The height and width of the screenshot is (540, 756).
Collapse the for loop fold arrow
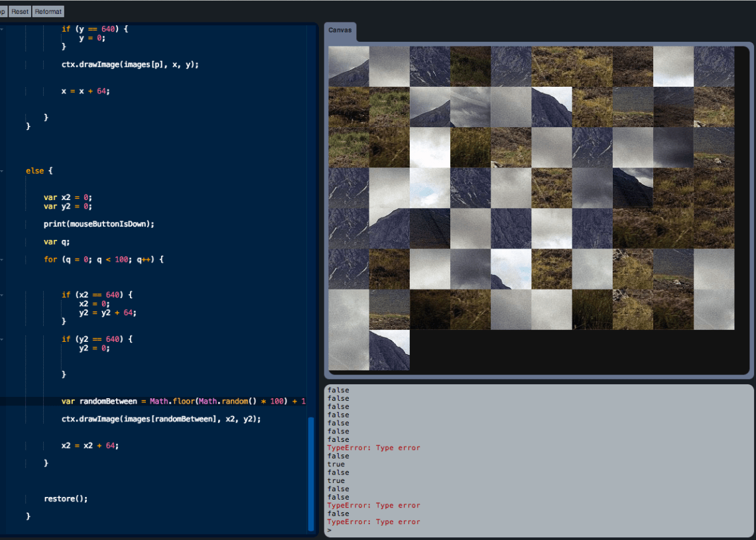coord(3,259)
